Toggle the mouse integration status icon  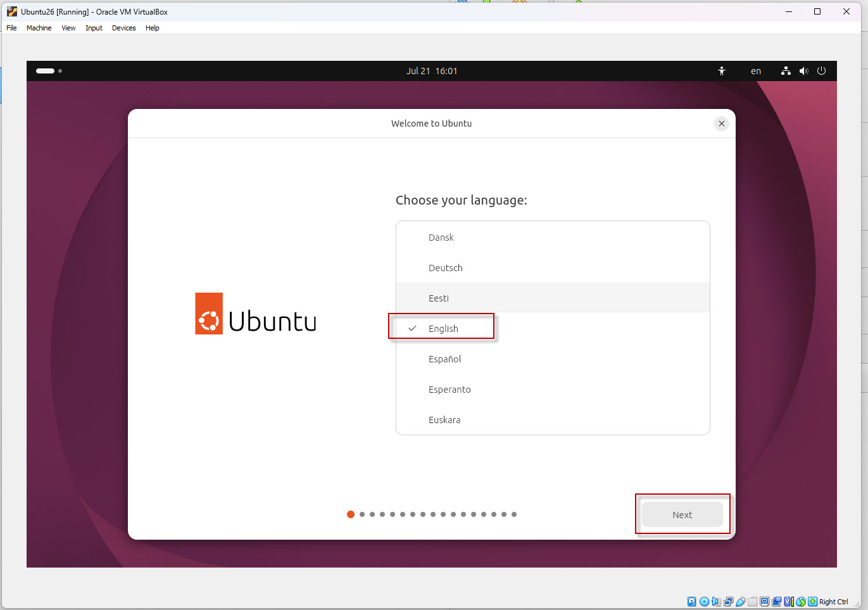click(x=801, y=602)
